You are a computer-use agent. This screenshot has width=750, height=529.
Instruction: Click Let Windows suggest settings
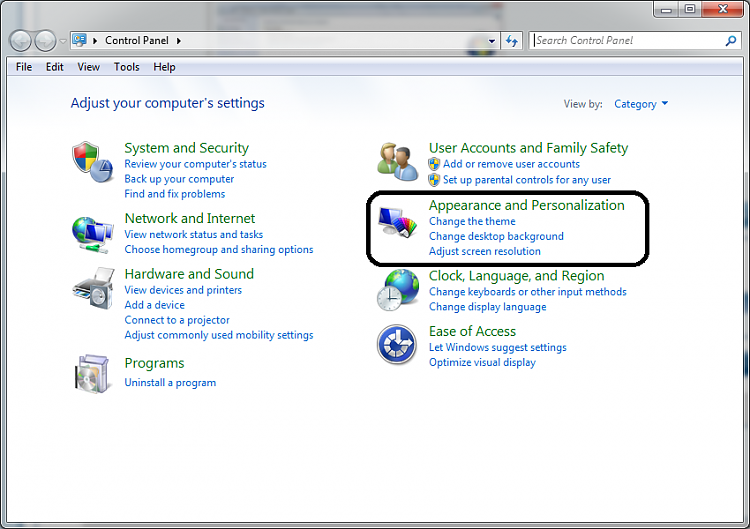(x=497, y=347)
